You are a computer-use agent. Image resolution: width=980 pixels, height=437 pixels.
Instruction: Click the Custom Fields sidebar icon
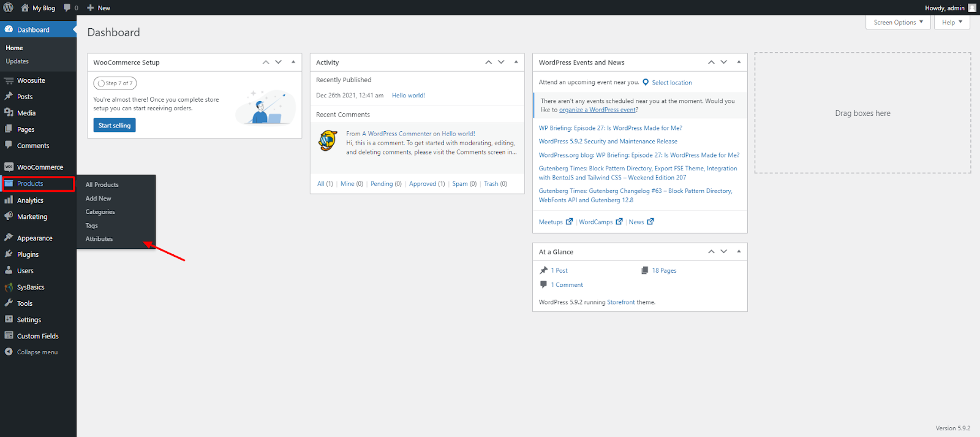pos(9,336)
